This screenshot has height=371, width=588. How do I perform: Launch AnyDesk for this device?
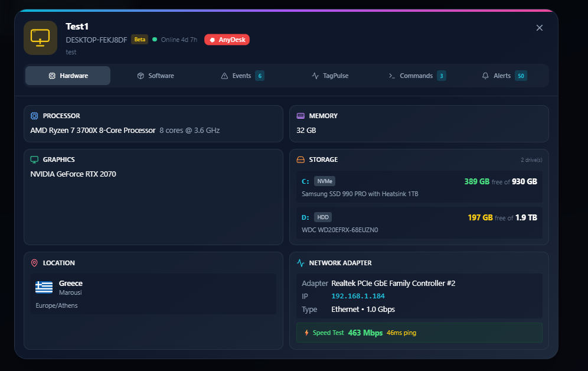click(227, 40)
